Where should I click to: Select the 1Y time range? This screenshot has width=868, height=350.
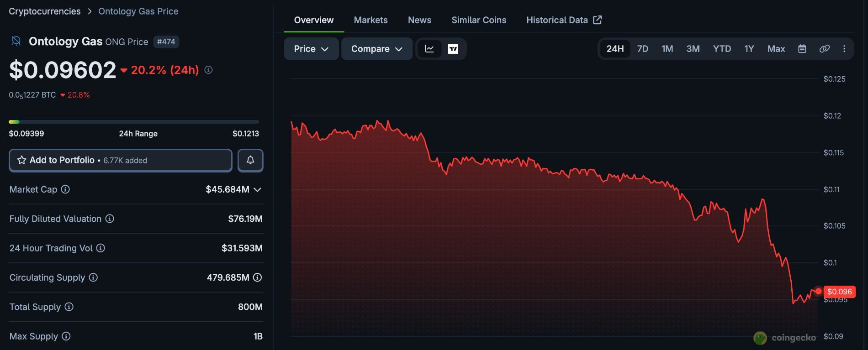(749, 49)
